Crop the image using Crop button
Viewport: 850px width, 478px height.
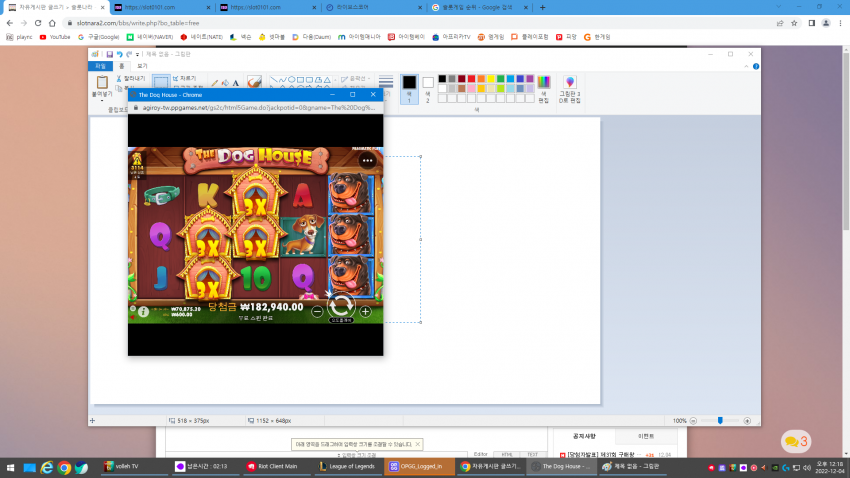tap(184, 79)
